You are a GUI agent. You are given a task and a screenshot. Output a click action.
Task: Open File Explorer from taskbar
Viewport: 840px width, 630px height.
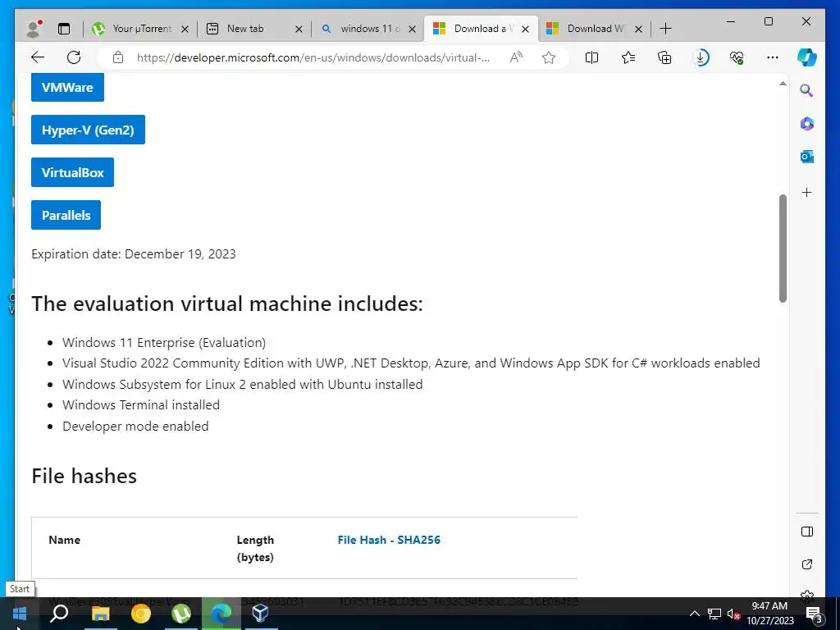(100, 614)
